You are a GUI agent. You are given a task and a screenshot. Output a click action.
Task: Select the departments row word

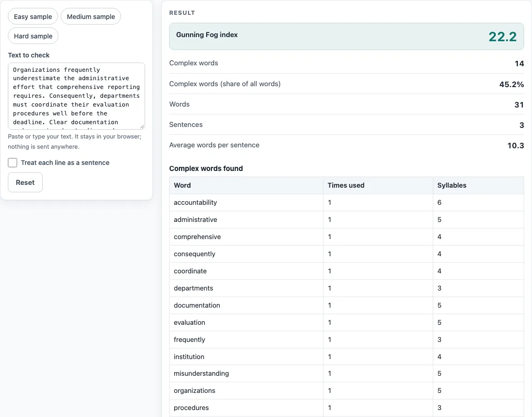tap(193, 288)
